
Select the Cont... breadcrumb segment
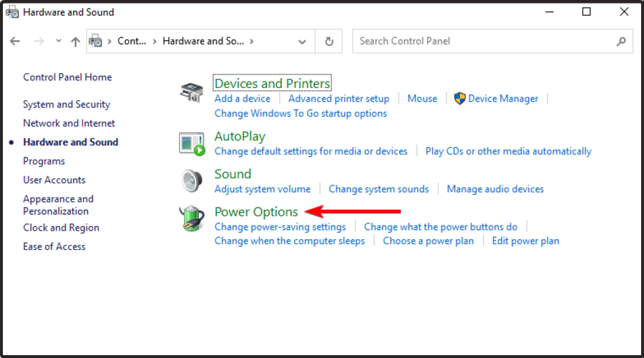pos(132,41)
